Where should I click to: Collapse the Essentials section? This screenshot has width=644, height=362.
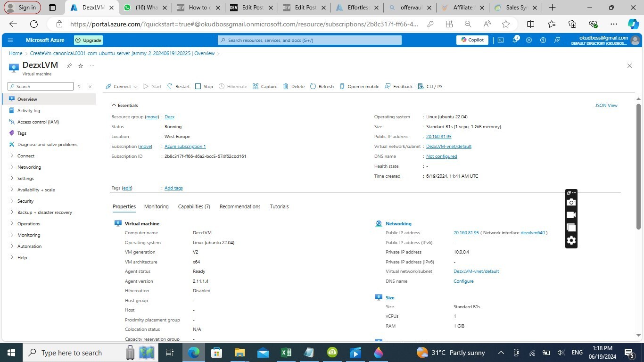pos(124,105)
